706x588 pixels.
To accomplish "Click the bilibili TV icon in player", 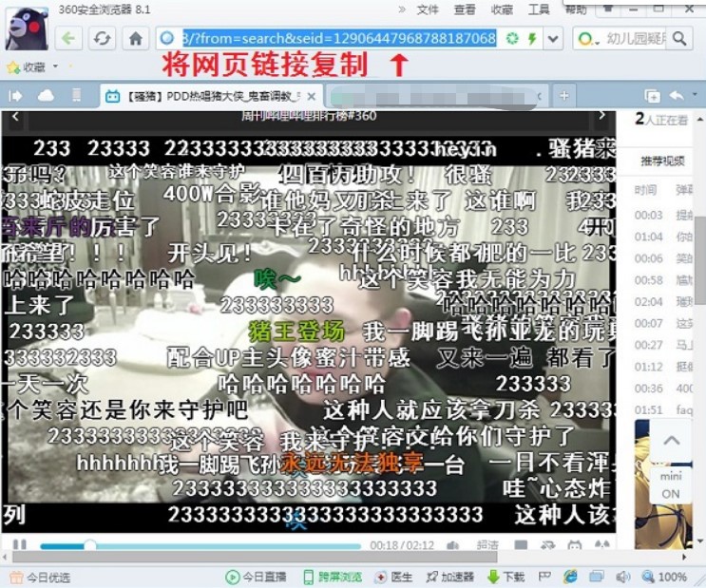I will [575, 545].
